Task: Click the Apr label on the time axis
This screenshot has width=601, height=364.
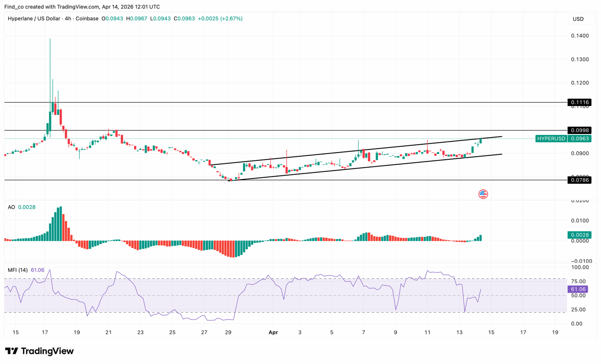Action: [x=273, y=332]
